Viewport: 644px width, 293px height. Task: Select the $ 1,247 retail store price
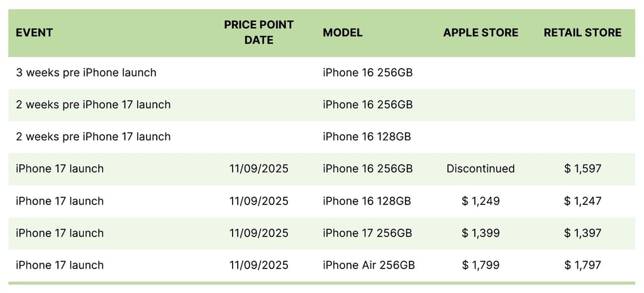point(582,201)
